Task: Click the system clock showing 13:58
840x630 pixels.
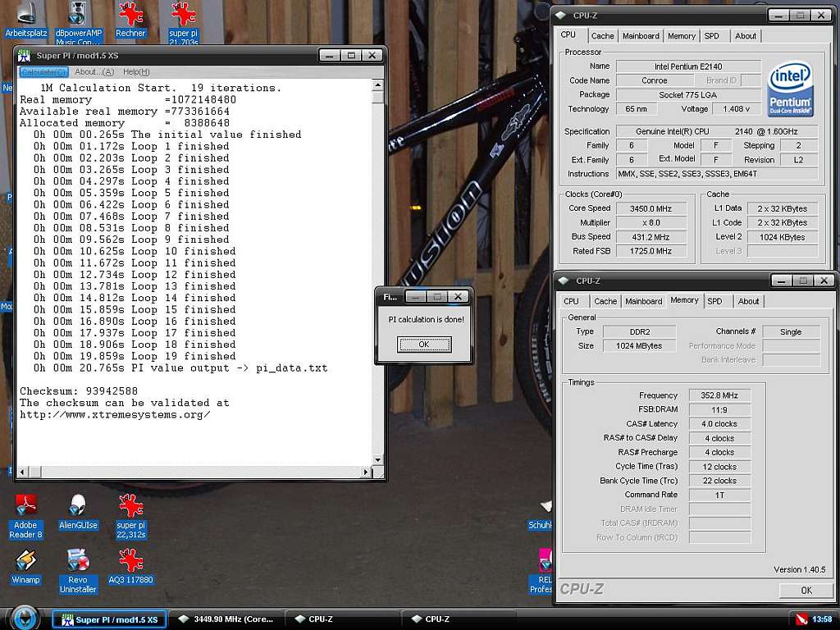Action: 822,619
